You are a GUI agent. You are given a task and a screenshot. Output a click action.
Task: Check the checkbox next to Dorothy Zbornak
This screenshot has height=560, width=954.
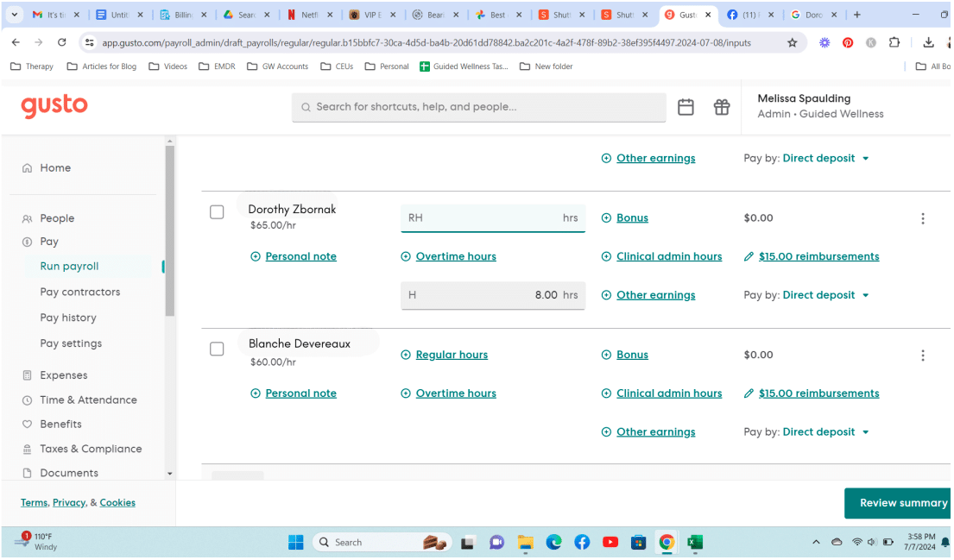(217, 211)
